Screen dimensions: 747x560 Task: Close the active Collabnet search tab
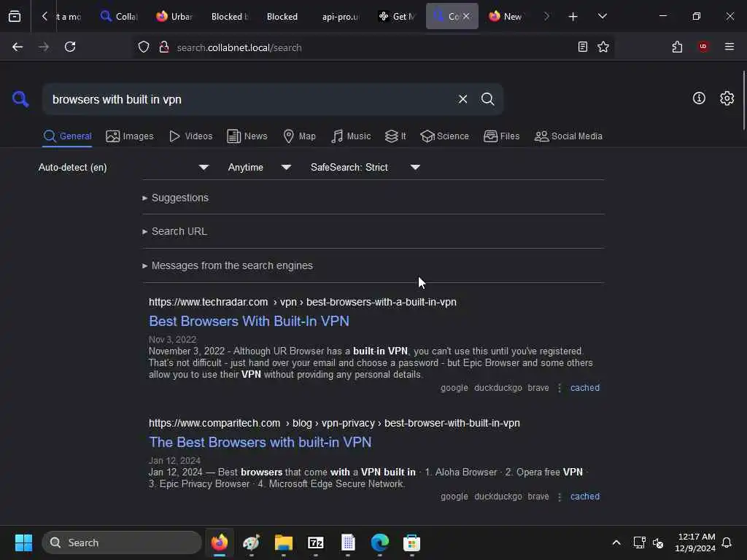[466, 16]
